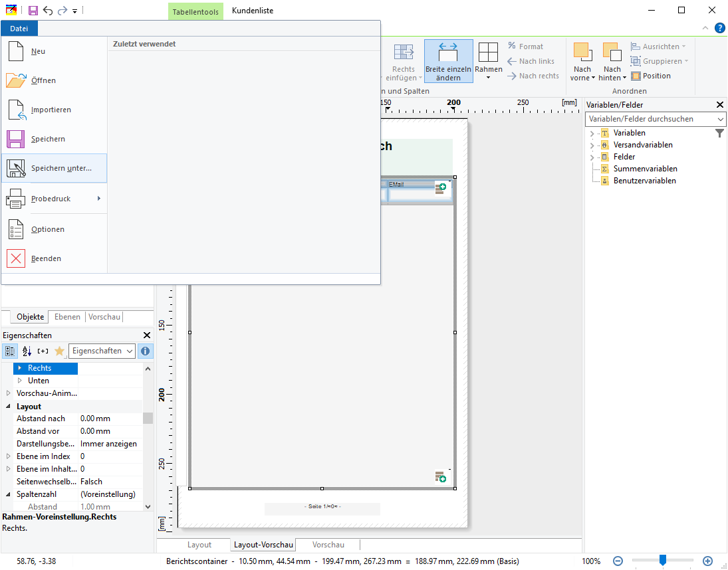The height and width of the screenshot is (570, 728).
Task: Open the Eigenschaften combo box
Action: click(102, 351)
